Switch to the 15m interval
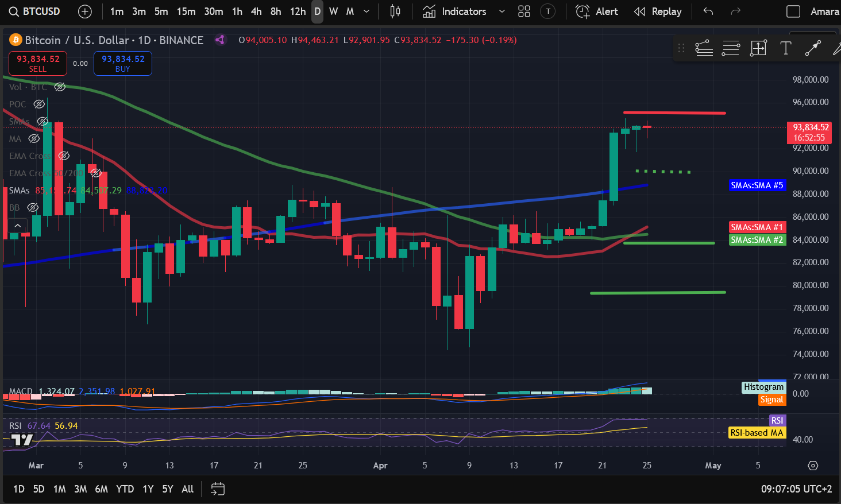The height and width of the screenshot is (504, 841). click(186, 11)
